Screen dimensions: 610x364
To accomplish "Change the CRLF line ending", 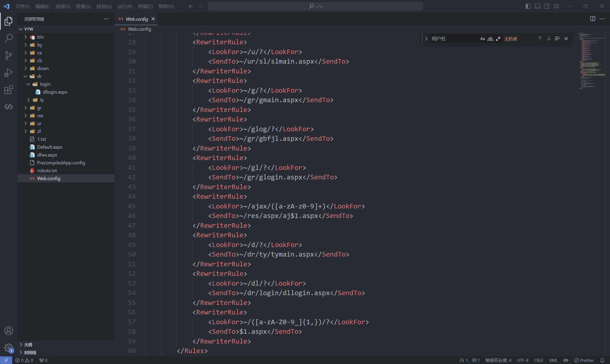I will (x=539, y=360).
